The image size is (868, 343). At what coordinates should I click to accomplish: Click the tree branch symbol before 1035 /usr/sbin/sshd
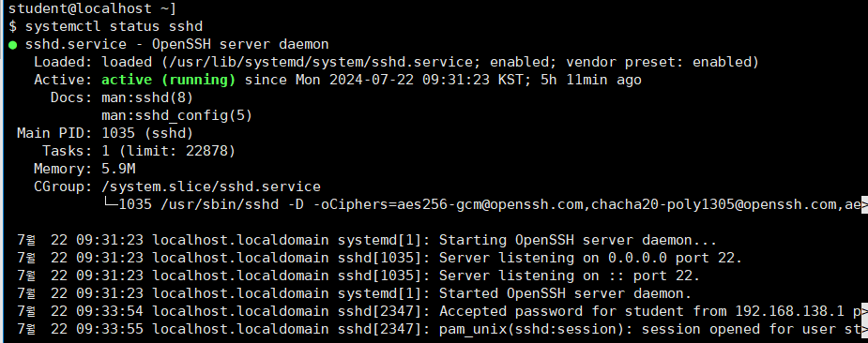(x=111, y=204)
